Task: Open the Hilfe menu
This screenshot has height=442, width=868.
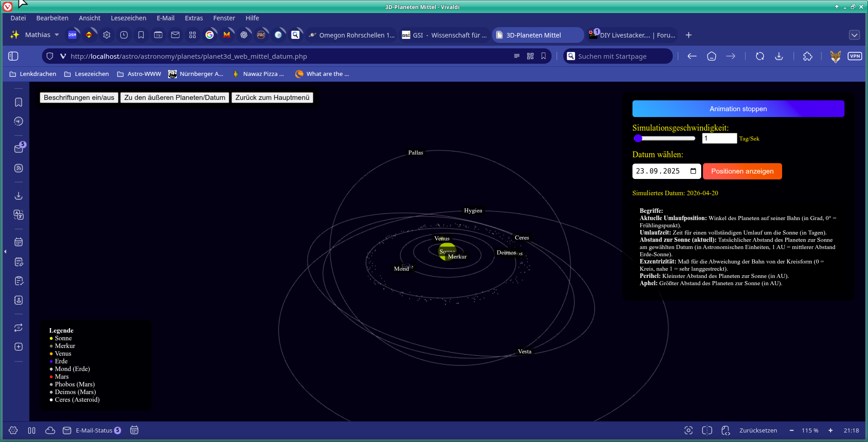Action: 252,18
